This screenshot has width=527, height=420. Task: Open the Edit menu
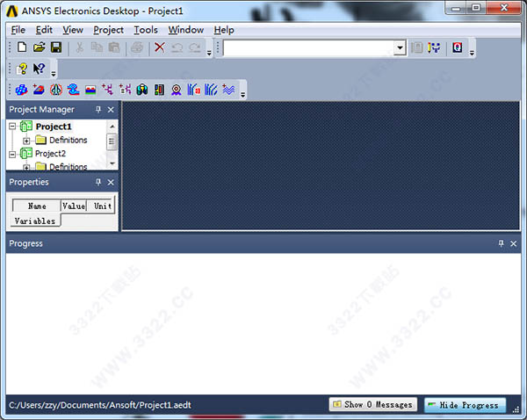pyautogui.click(x=44, y=30)
